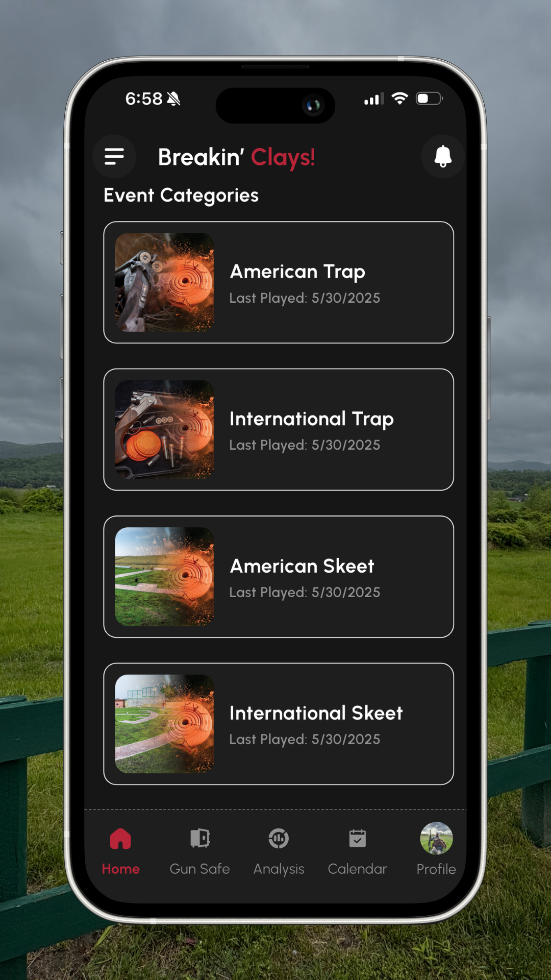Open the Gun Safe icon

[x=200, y=838]
